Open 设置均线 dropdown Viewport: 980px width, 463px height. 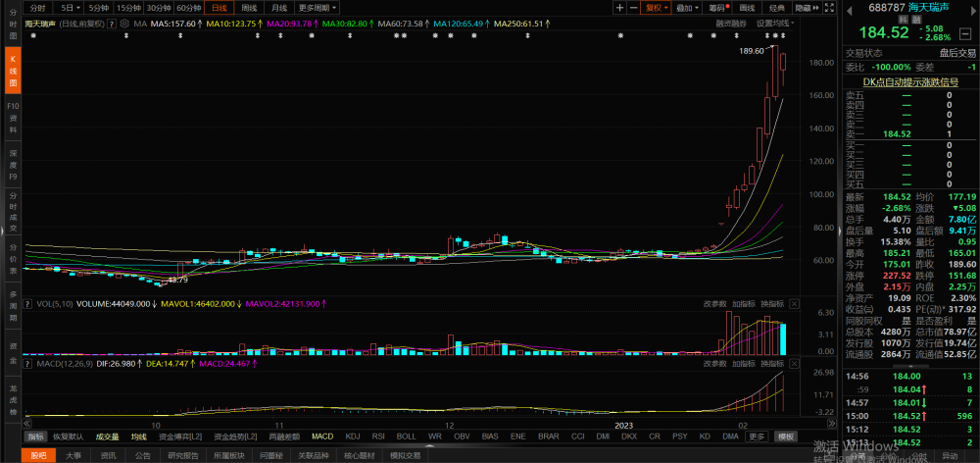[x=775, y=24]
